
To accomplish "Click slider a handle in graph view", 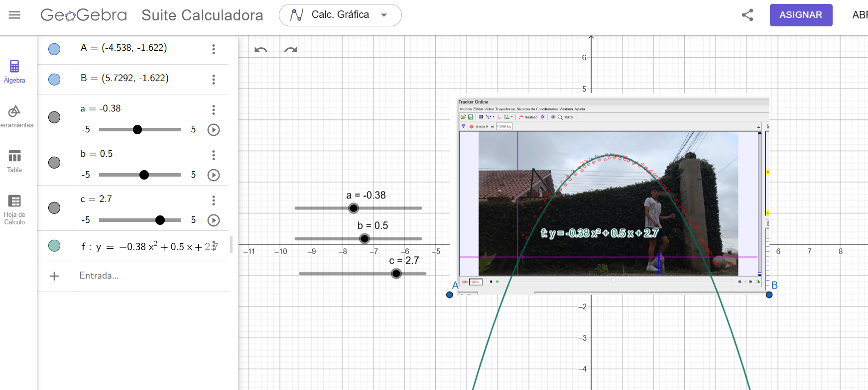I will pos(354,208).
